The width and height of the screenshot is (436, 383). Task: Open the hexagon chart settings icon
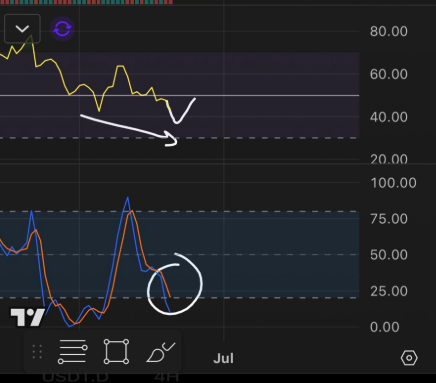coord(409,358)
